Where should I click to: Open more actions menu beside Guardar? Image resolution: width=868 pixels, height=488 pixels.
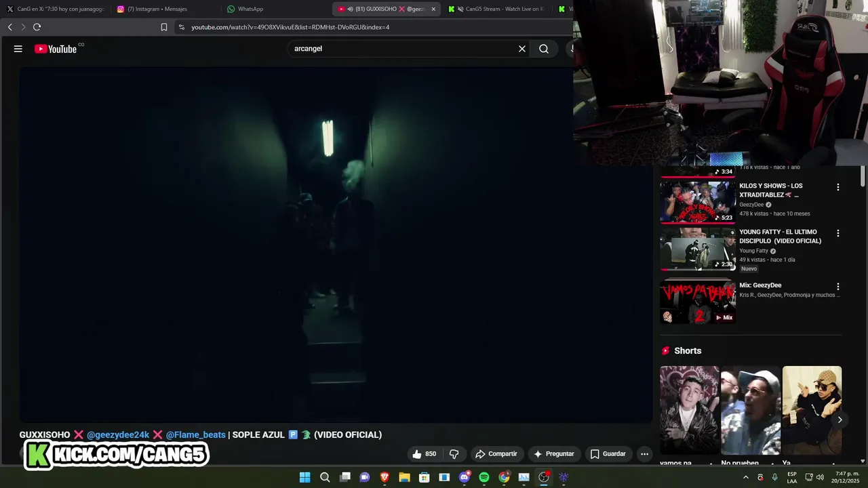pyautogui.click(x=645, y=454)
